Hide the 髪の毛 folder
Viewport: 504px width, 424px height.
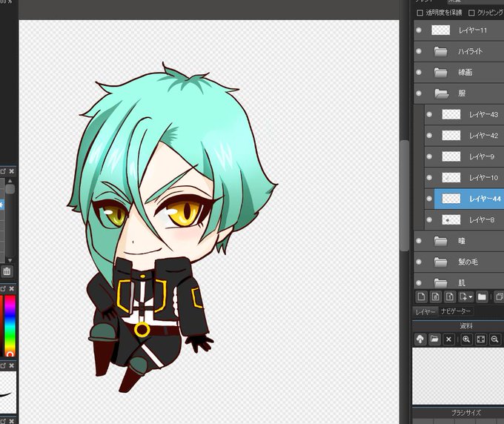(419, 262)
